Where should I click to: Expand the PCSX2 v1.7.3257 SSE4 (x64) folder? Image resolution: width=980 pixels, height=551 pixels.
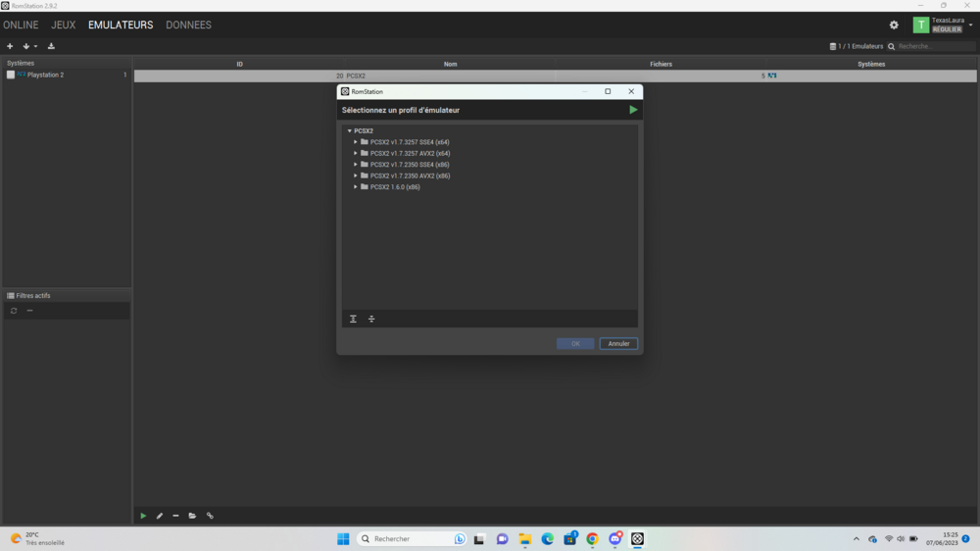pos(356,142)
